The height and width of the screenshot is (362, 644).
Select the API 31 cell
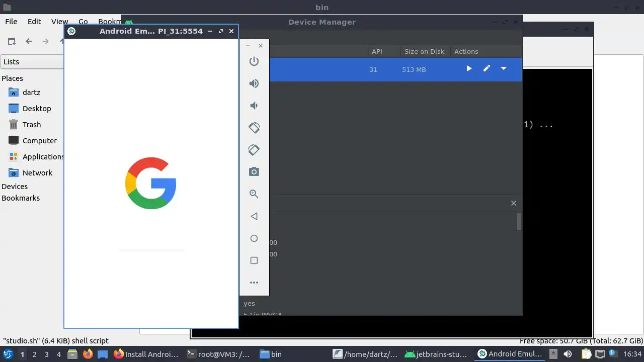coord(373,69)
